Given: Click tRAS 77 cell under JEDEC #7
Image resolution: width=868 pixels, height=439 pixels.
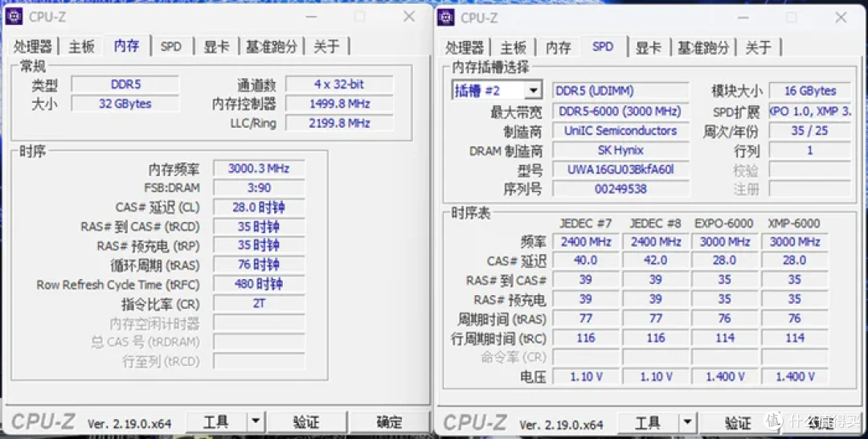Looking at the screenshot, I should 586,318.
